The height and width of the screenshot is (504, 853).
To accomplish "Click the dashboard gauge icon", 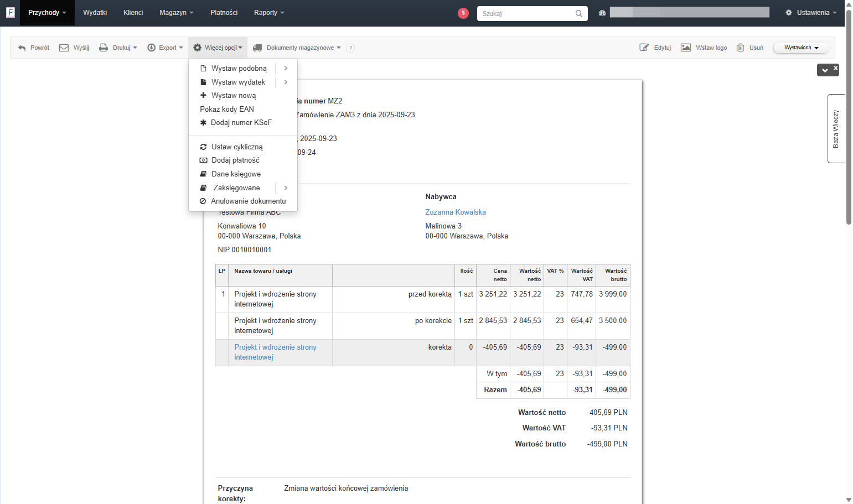I will pos(602,13).
